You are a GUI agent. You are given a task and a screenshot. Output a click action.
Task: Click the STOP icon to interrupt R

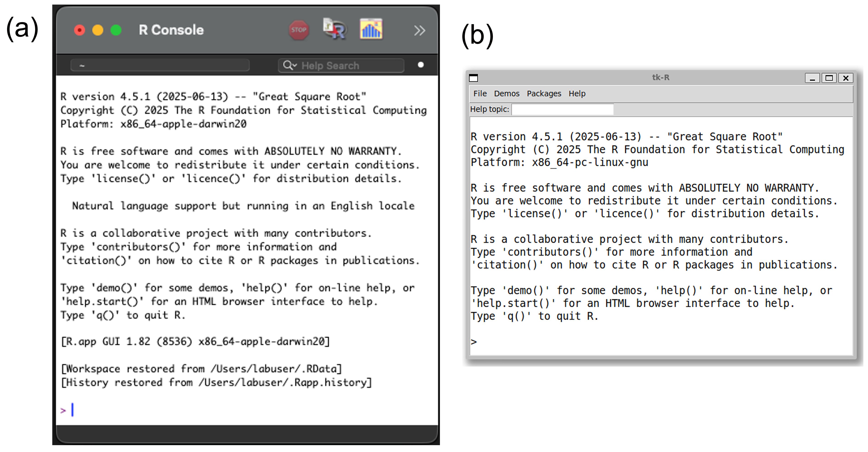coord(299,30)
